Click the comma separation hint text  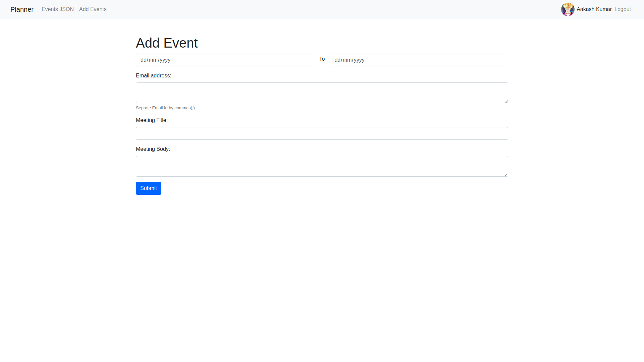point(165,108)
